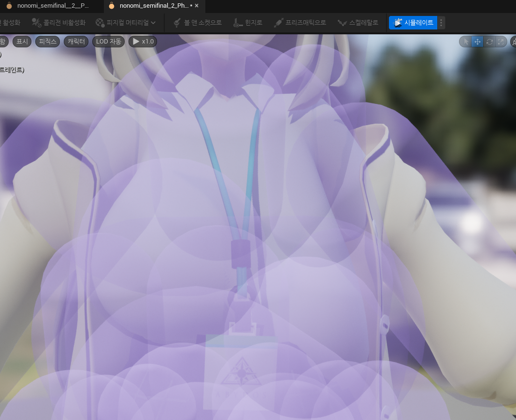Open the 표시 viewport menu

(x=22, y=42)
